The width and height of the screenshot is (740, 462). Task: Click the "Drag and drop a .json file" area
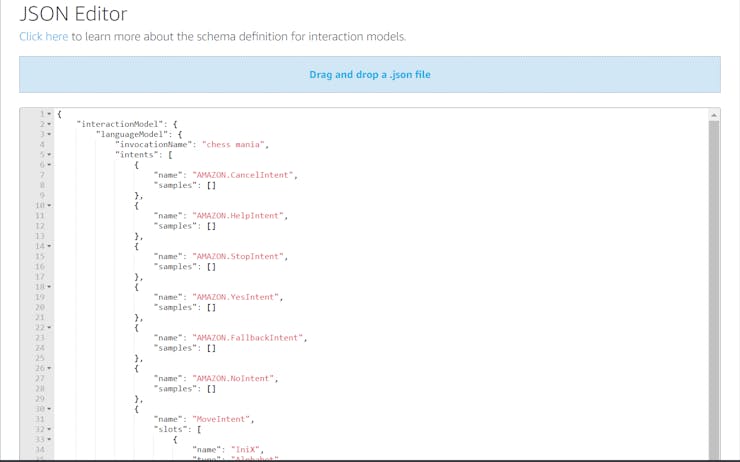click(369, 75)
